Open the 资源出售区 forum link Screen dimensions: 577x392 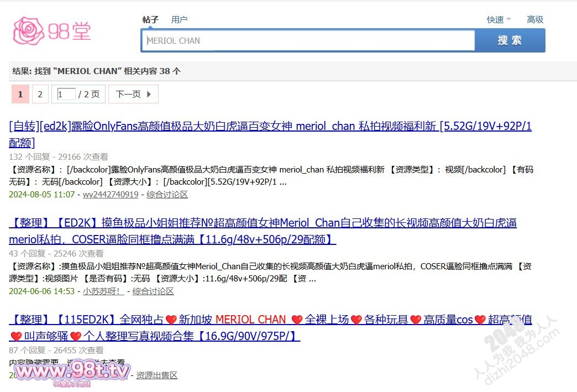click(156, 375)
